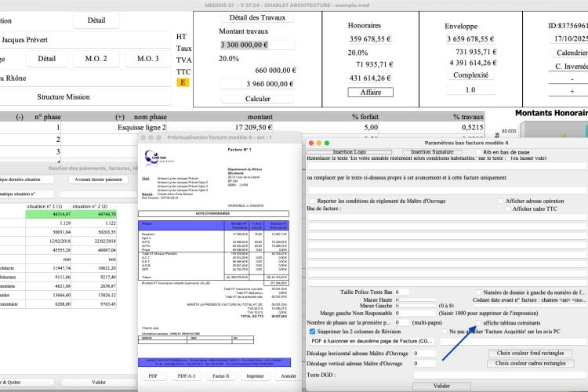Toggle Ne pas afficher 'Facture Acquittée' checkbox
This screenshot has width=588, height=392.
point(445,332)
